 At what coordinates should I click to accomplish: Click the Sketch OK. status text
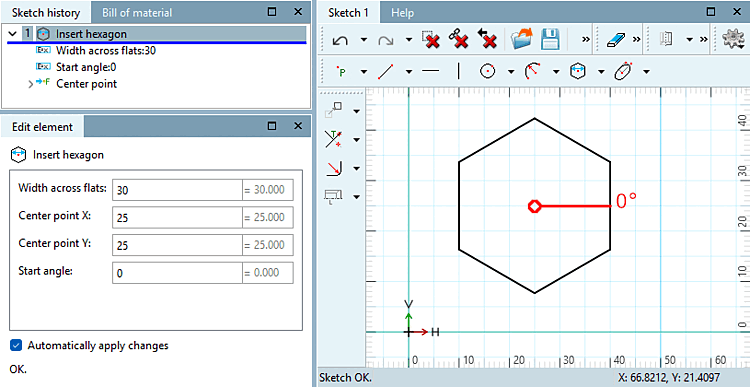tap(345, 377)
